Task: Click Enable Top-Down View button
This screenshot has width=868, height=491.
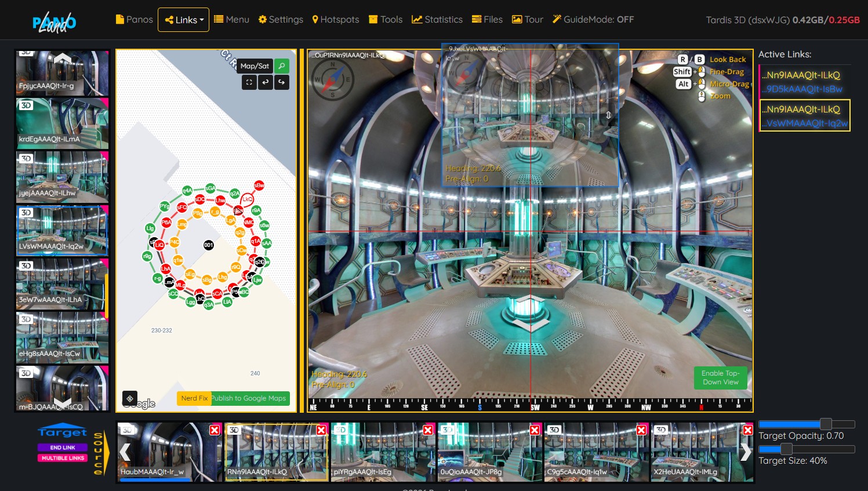Action: coord(721,377)
